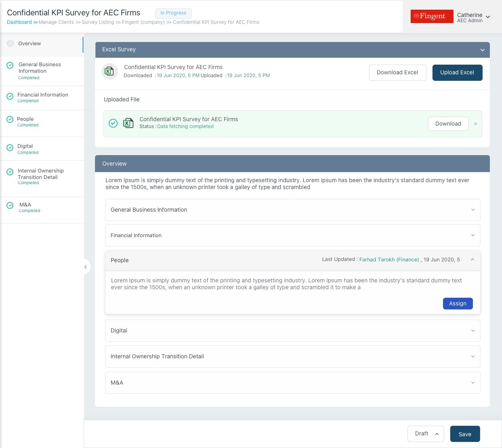The image size is (502, 448).
Task: Expand the M&A accordion chevron
Action: click(473, 383)
